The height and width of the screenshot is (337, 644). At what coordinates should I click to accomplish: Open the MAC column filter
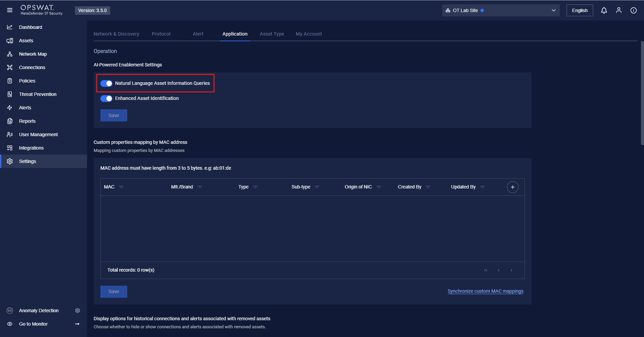(121, 187)
